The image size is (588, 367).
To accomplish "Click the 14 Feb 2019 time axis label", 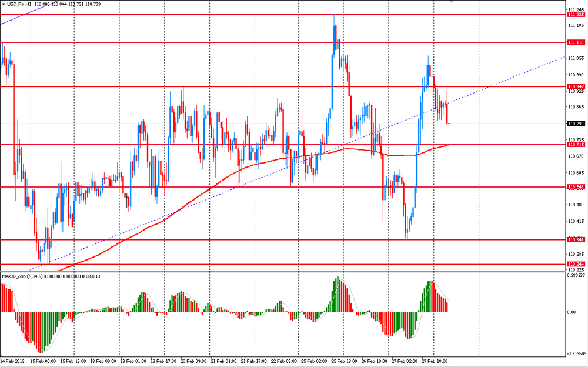I will 13,361.
